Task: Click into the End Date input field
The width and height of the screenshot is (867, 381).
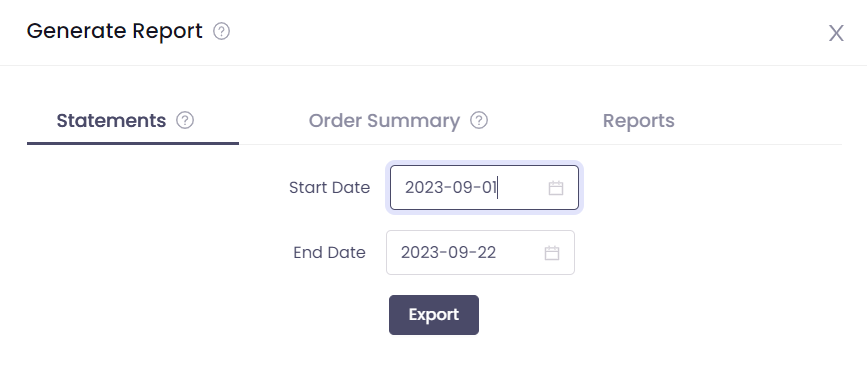Action: click(480, 253)
